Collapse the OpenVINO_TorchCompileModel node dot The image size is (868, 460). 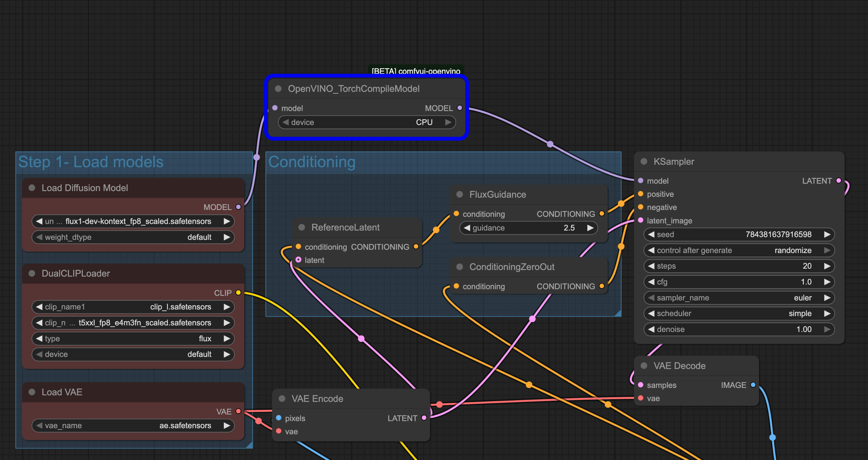[x=278, y=89]
